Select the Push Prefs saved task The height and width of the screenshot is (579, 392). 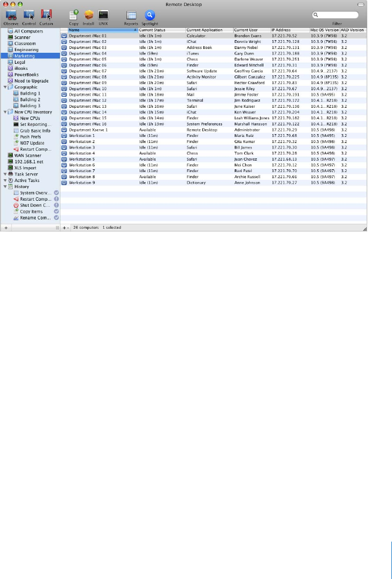click(x=30, y=136)
